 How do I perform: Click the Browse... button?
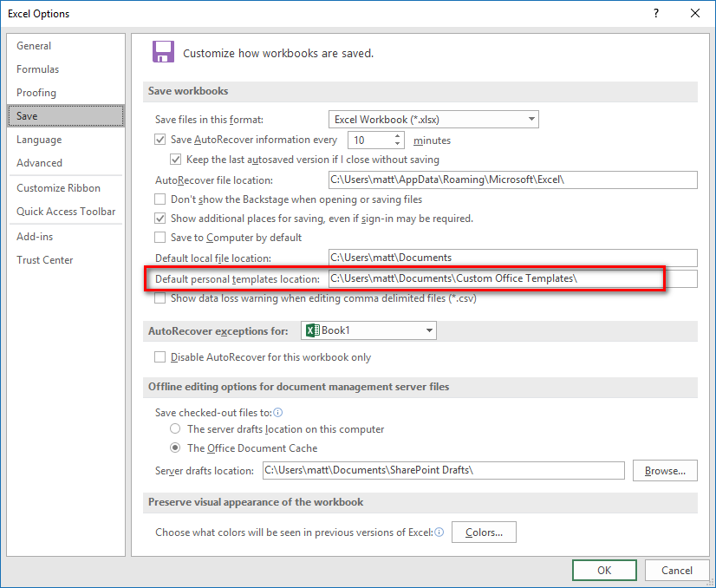665,471
